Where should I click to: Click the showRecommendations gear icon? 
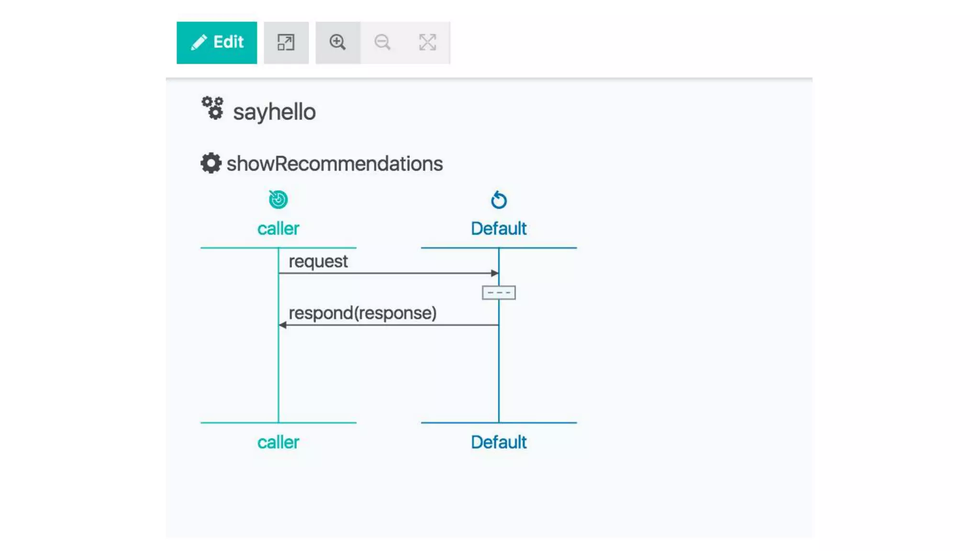click(211, 163)
